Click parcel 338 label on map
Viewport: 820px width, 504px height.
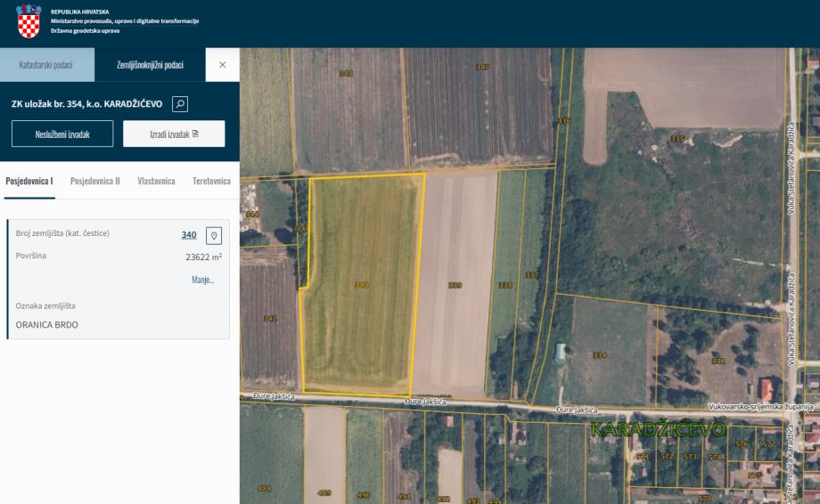[x=505, y=285]
